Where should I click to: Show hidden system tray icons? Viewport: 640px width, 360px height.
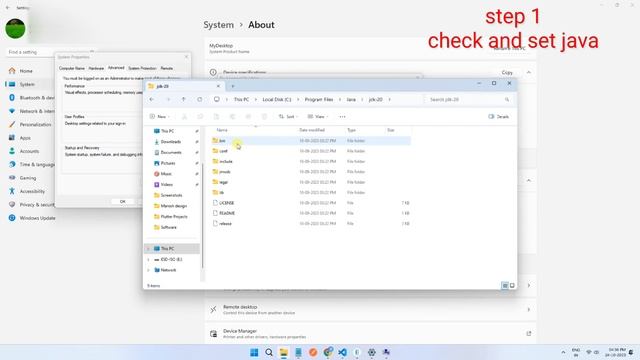point(563,352)
